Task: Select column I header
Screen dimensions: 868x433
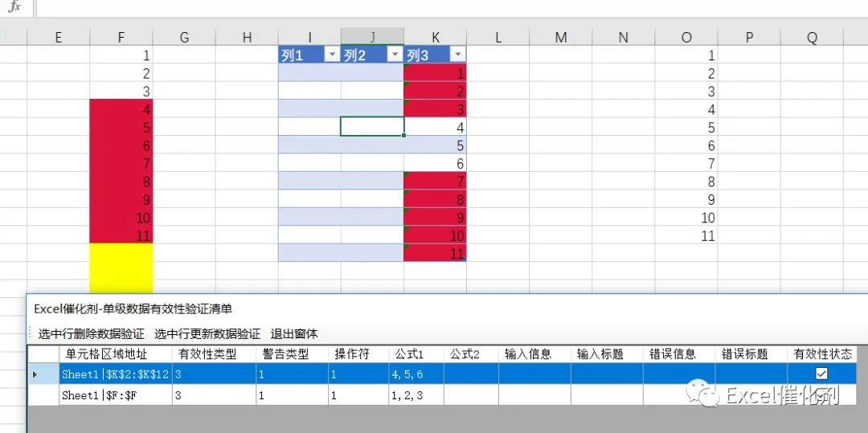Action: pos(309,37)
